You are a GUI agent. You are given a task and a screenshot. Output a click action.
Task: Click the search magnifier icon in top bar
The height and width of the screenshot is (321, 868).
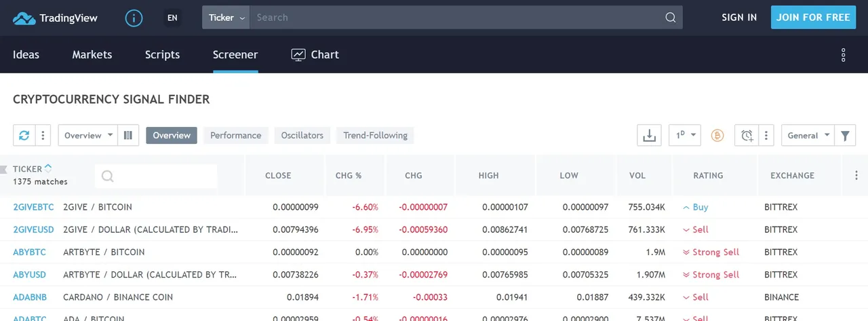670,18
